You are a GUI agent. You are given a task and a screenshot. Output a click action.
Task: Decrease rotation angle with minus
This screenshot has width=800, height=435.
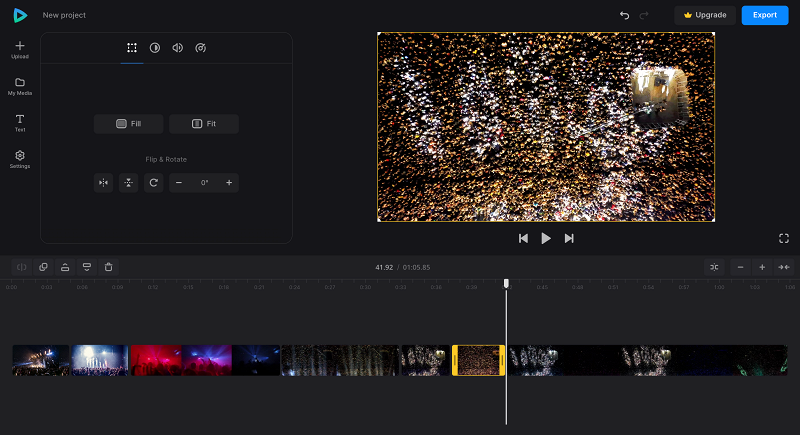coord(179,183)
